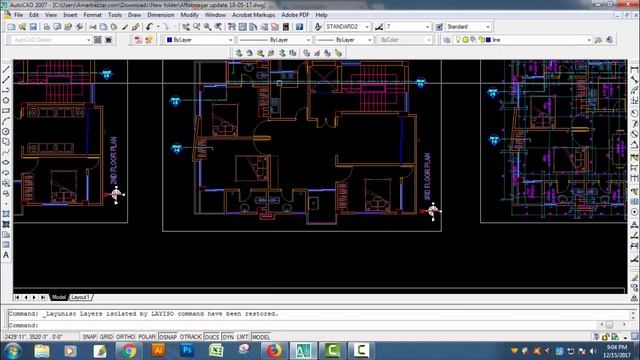The height and width of the screenshot is (360, 640).
Task: Open the ByLayer lineweight dropdown
Action: (344, 40)
